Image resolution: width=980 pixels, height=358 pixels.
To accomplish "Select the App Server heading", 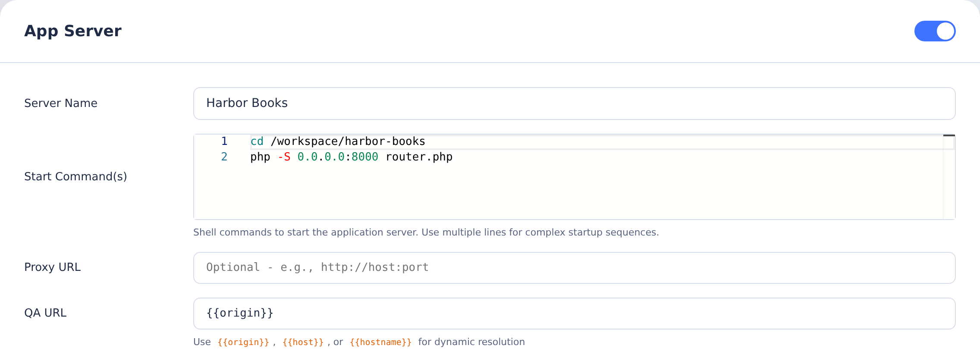I will (x=73, y=31).
